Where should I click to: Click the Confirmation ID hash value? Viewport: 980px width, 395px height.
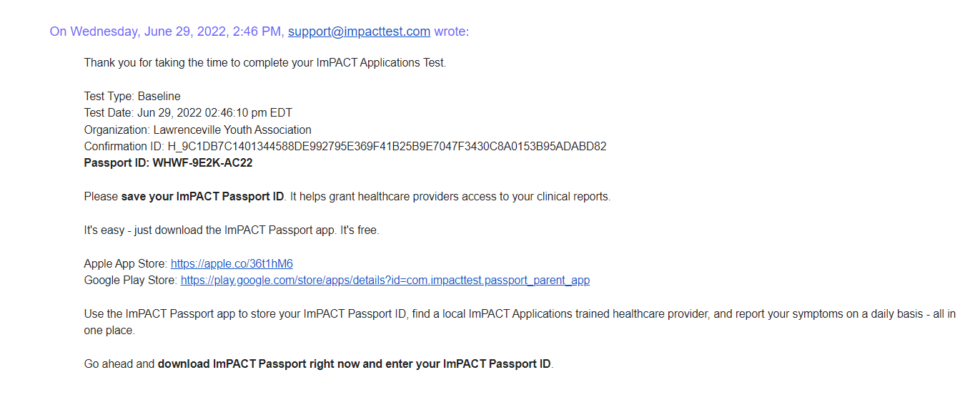(387, 147)
